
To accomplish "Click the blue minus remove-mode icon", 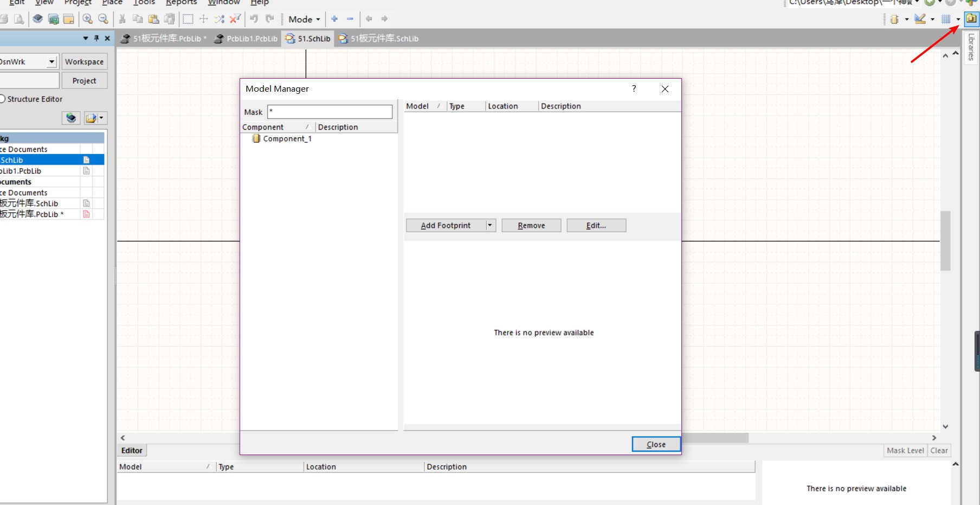I will click(350, 19).
